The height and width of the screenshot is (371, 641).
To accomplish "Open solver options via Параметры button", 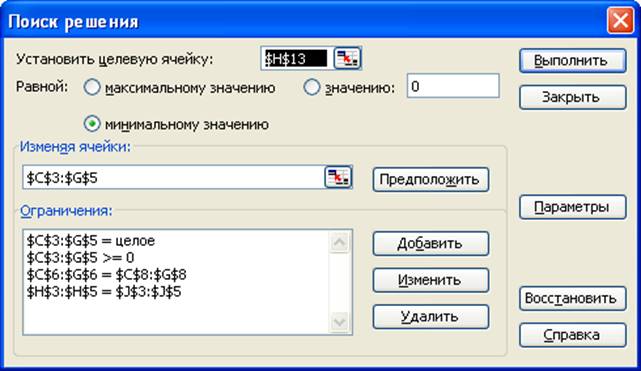I will 572,207.
